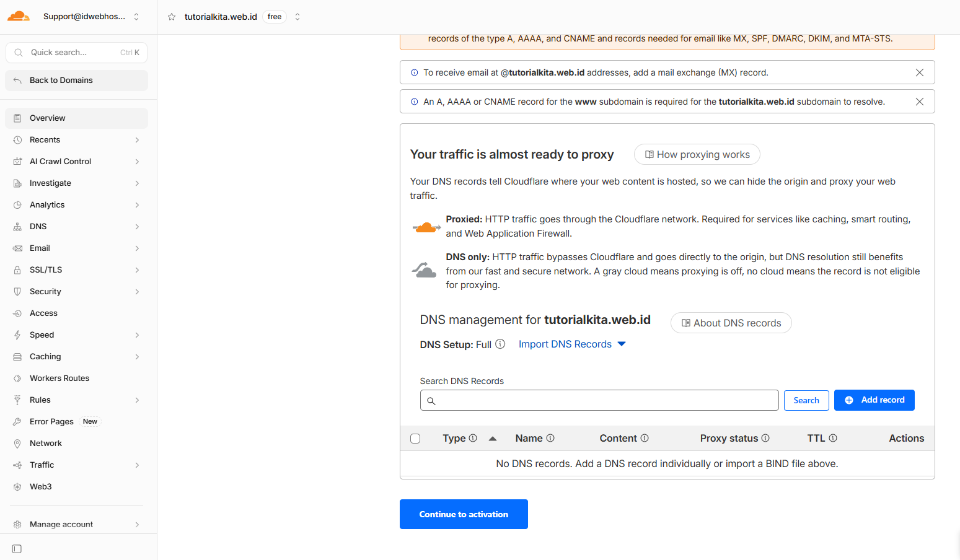
Task: Click the Analytics pie chart icon
Action: pyautogui.click(x=17, y=205)
